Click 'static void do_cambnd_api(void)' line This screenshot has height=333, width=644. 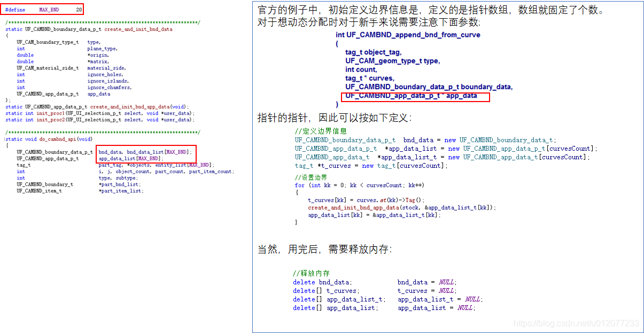(49, 139)
